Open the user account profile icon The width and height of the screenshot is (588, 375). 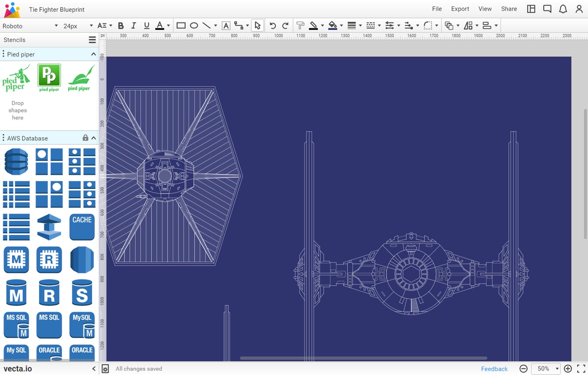pos(579,9)
